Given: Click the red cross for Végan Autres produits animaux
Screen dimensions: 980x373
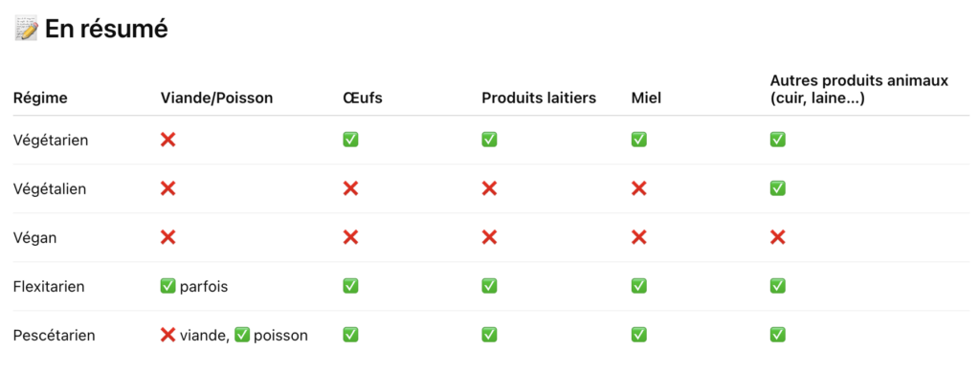Looking at the screenshot, I should point(777,237).
